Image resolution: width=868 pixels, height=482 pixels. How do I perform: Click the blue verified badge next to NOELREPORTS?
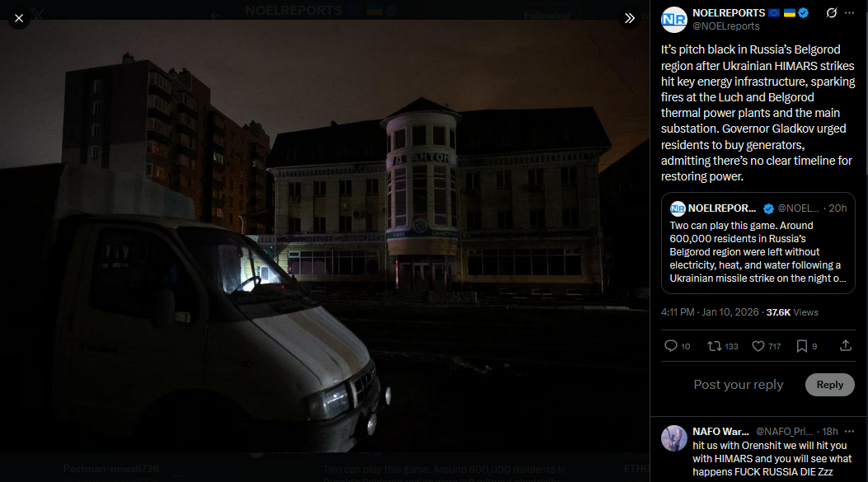point(804,12)
